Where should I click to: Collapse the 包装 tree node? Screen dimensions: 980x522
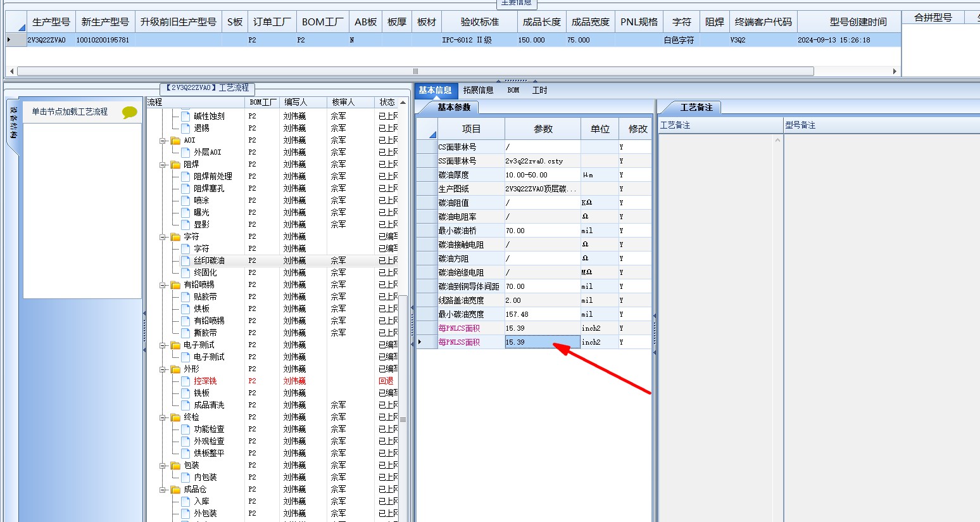[x=163, y=466]
